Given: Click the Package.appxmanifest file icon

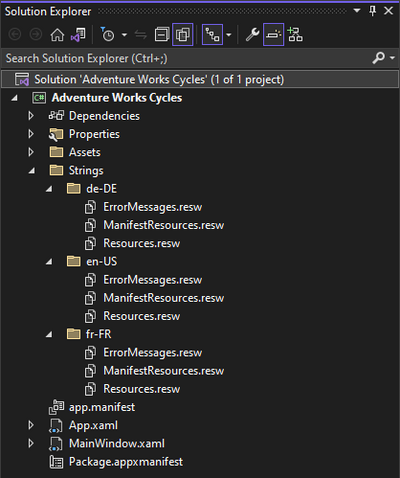Looking at the screenshot, I should (x=56, y=462).
